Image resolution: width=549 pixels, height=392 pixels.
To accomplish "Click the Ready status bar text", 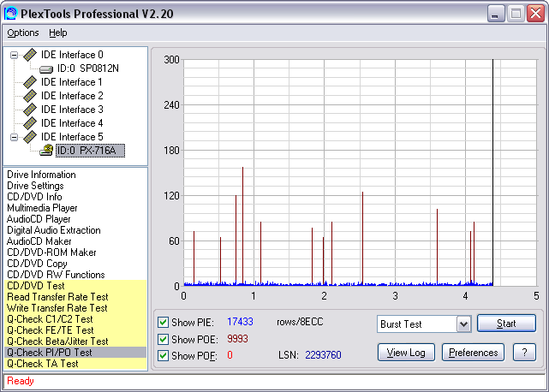I will coord(21,381).
